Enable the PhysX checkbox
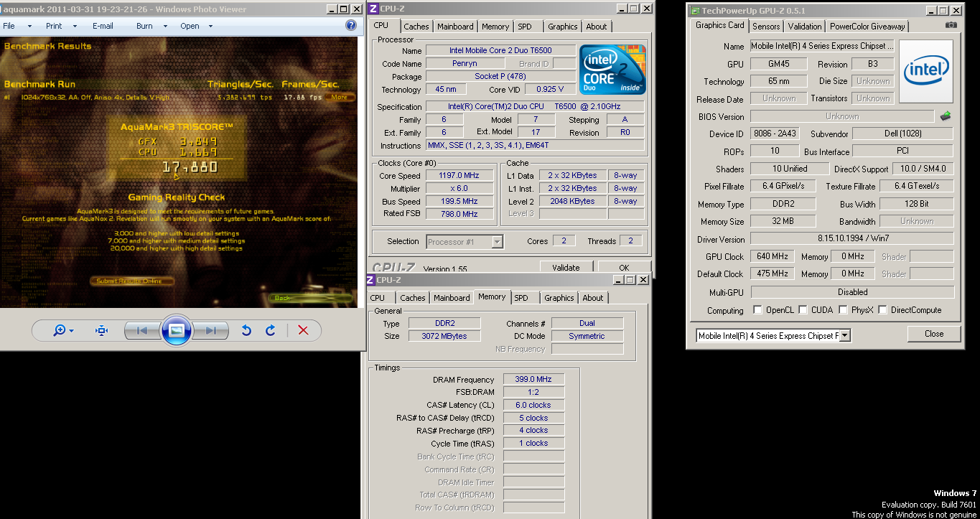980x519 pixels. pyautogui.click(x=843, y=310)
